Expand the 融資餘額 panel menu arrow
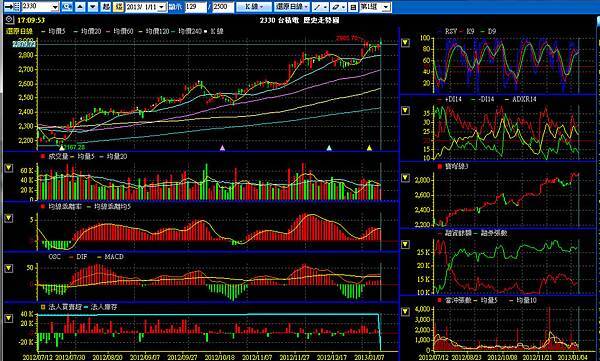600x361 pixels. [405, 244]
